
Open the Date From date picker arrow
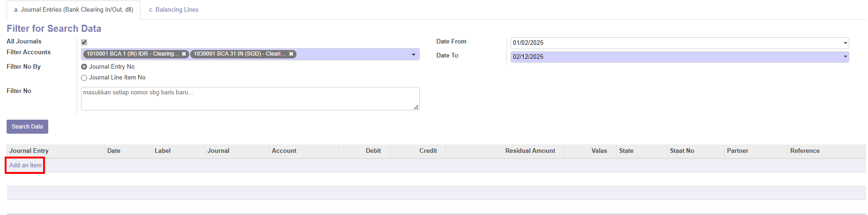pos(845,43)
